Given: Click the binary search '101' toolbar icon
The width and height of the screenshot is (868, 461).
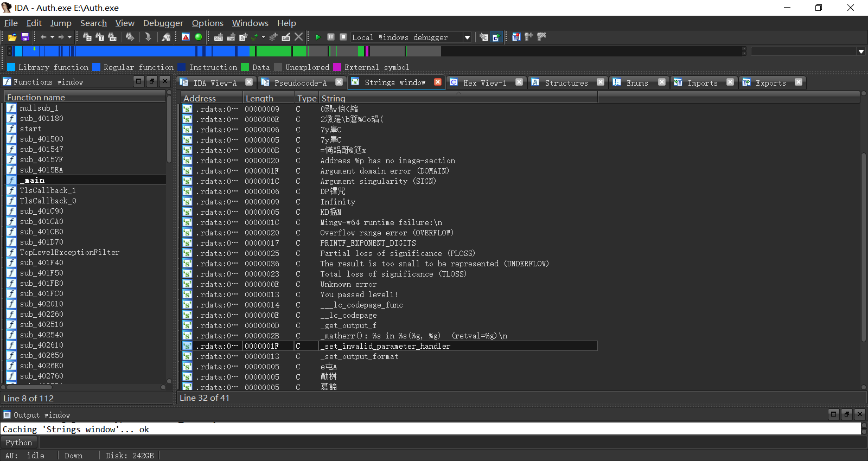Looking at the screenshot, I should (112, 37).
